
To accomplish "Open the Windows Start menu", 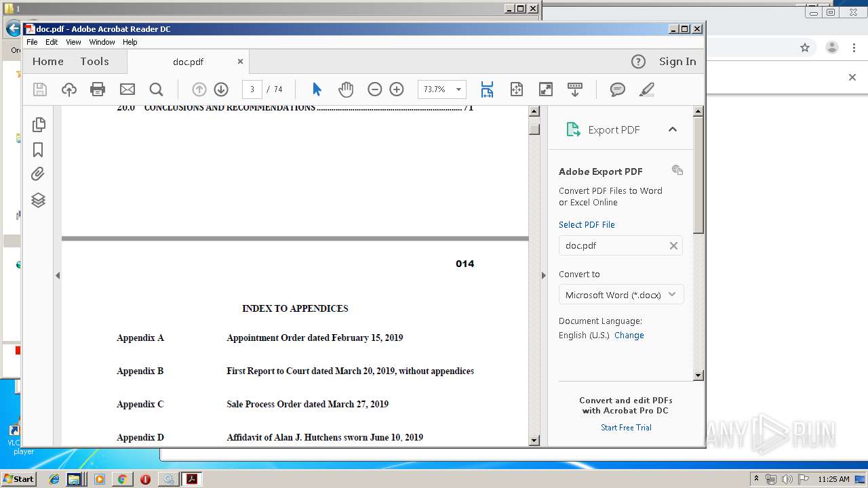I will click(x=18, y=479).
